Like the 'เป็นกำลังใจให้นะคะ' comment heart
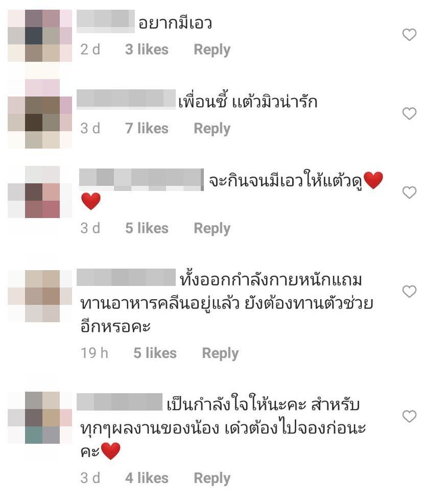 coord(409,416)
